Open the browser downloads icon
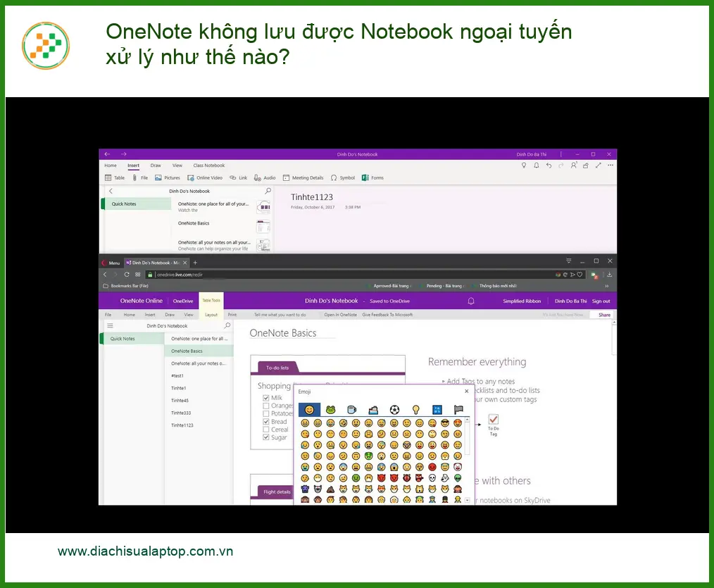The width and height of the screenshot is (714, 588). tap(609, 275)
